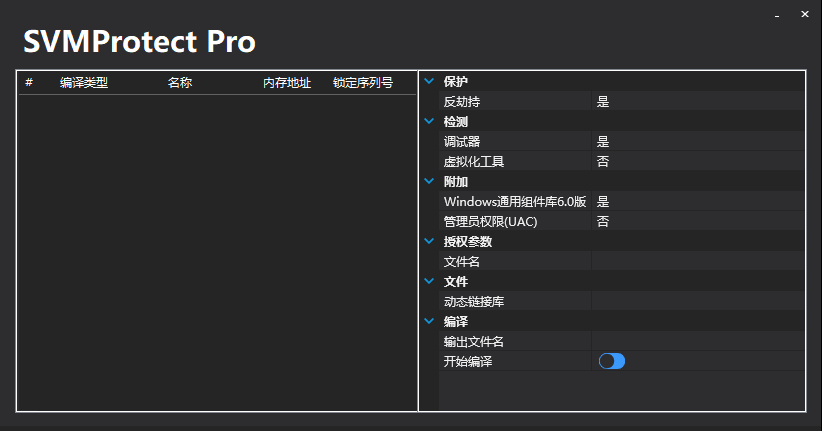Click the 保护 group header text
The height and width of the screenshot is (431, 827).
point(456,81)
